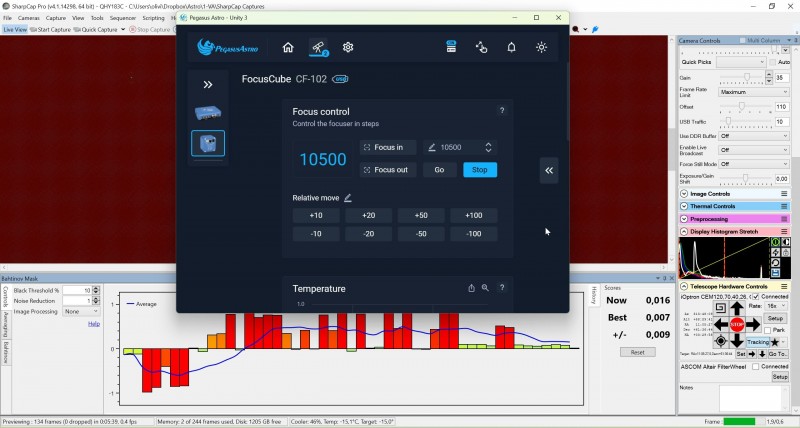Click Start Capture in SharpCap toolbar

click(x=51, y=30)
